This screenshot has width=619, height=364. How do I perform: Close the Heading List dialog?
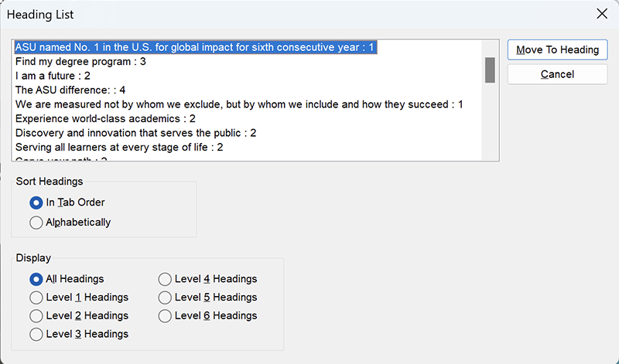(602, 14)
